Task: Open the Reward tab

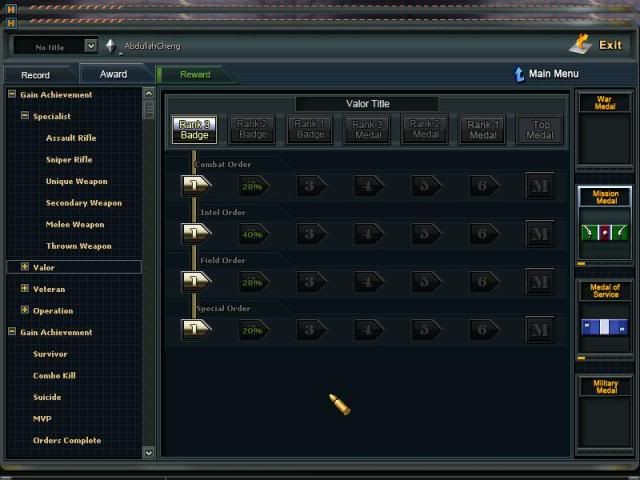Action: pyautogui.click(x=195, y=75)
